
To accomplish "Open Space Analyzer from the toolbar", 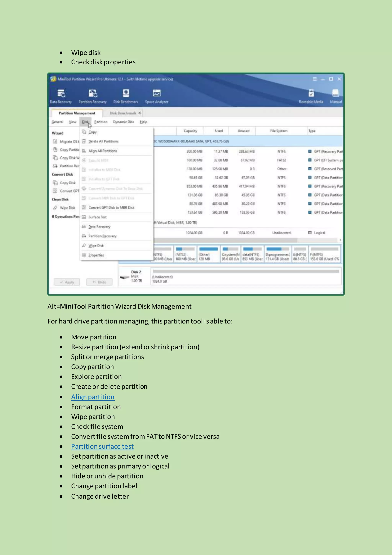I will [x=156, y=96].
